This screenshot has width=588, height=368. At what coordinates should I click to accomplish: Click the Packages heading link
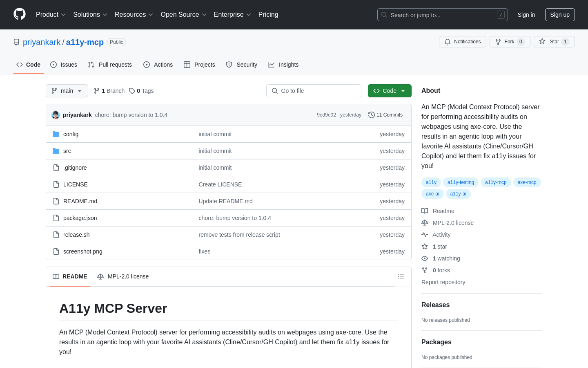coord(437,342)
